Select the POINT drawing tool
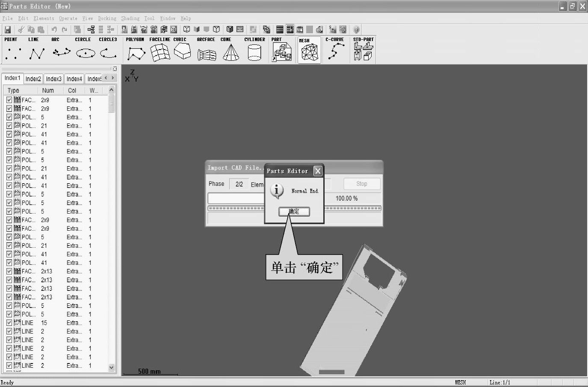Viewport: 588px width, 387px height. pyautogui.click(x=12, y=50)
